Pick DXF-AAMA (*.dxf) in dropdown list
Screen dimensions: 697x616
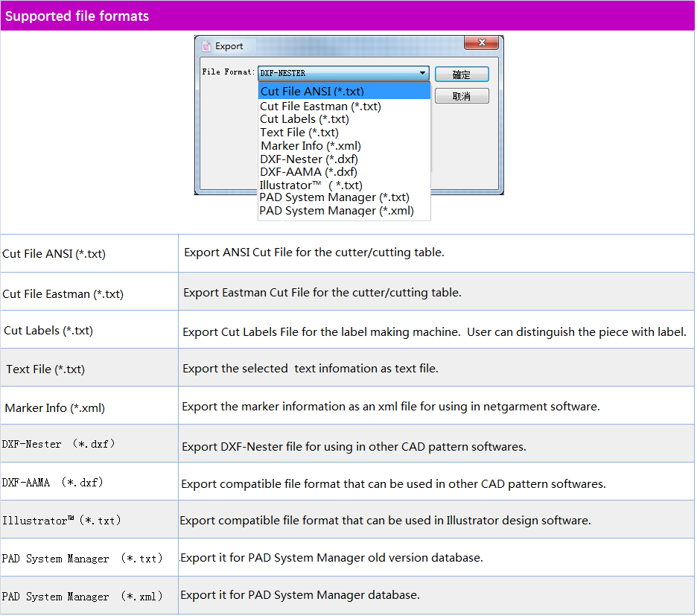(x=308, y=172)
